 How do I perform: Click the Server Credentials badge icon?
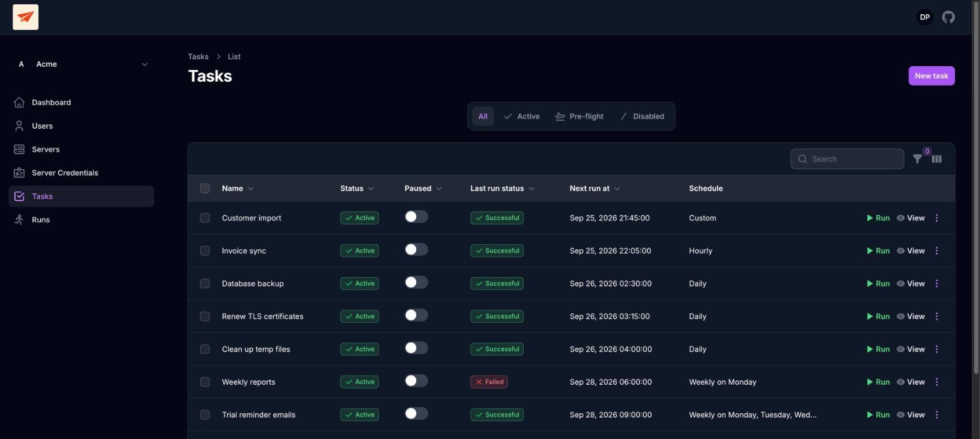(19, 173)
